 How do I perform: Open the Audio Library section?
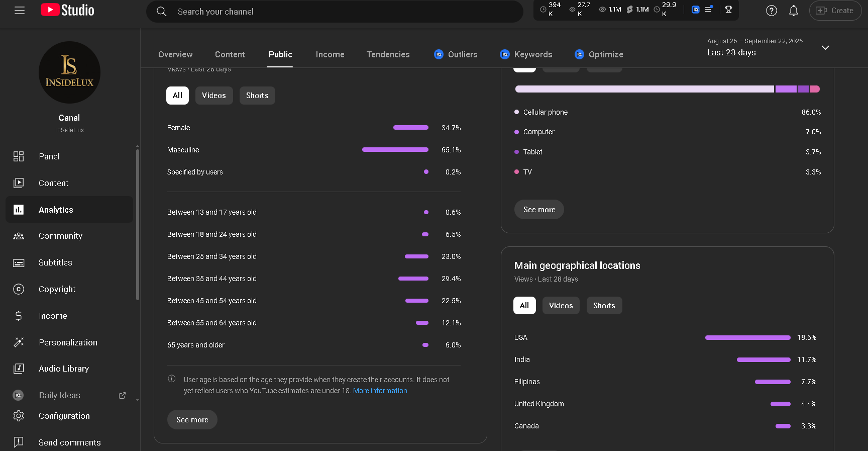coord(63,369)
